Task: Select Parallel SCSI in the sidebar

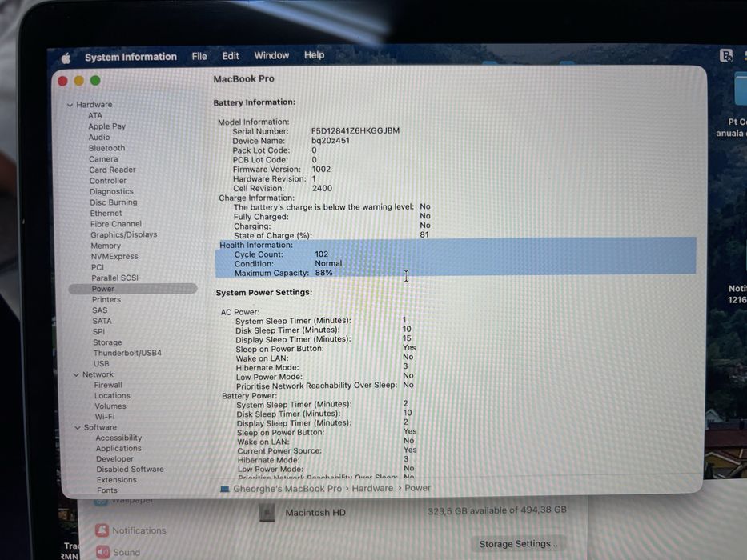Action: click(114, 278)
